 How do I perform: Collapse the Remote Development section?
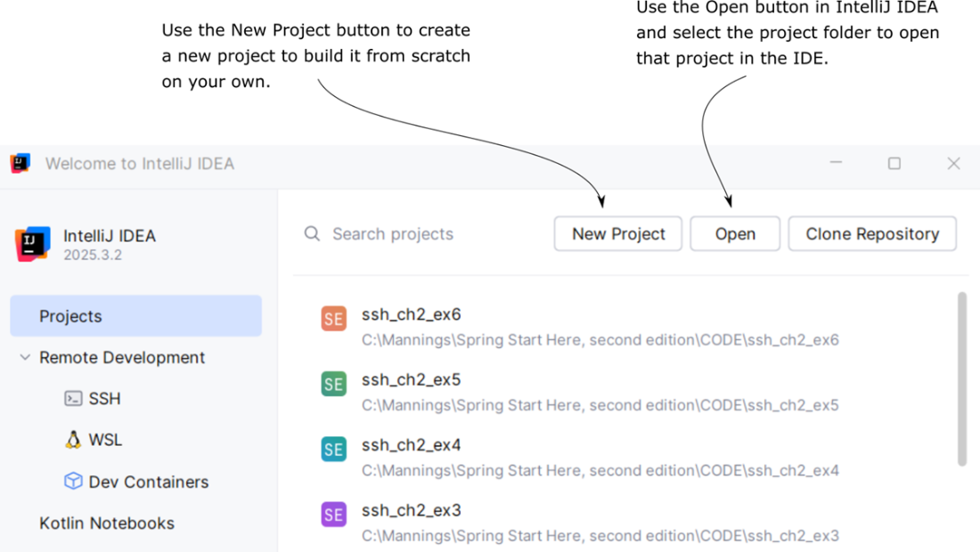point(25,357)
